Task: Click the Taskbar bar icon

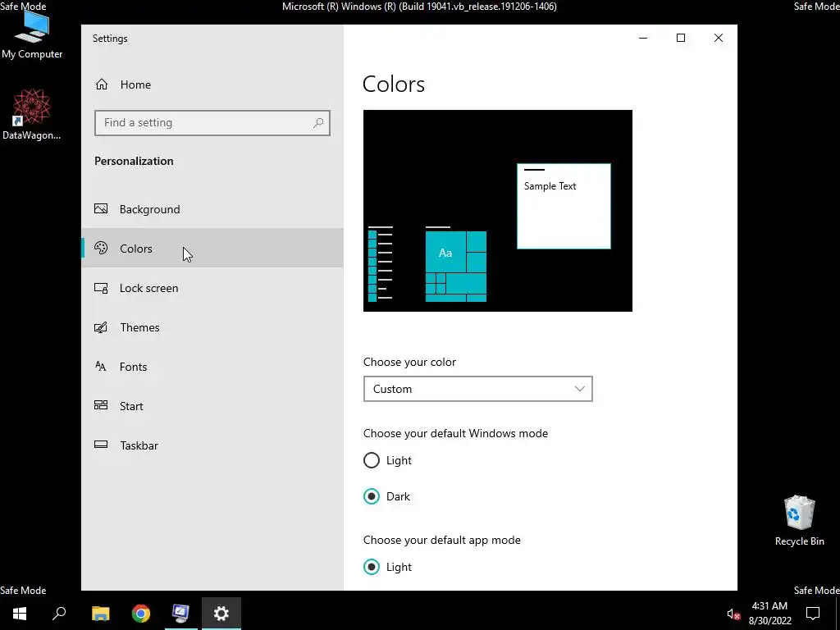Action: (101, 444)
